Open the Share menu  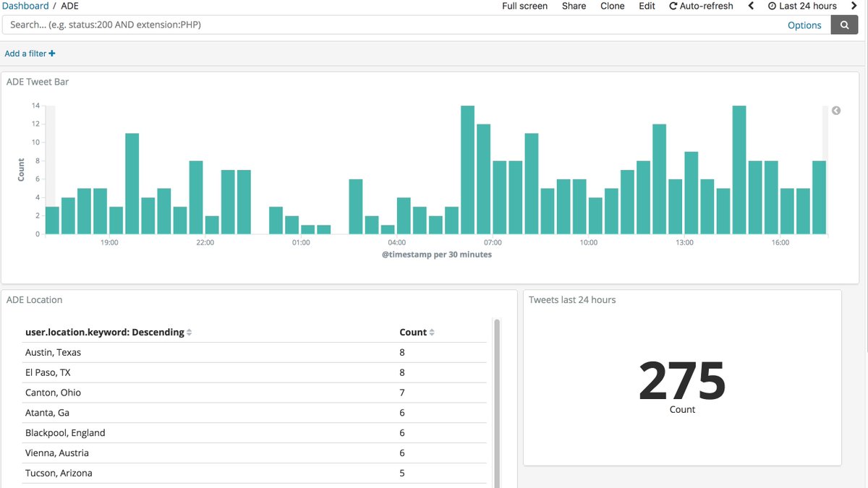574,6
